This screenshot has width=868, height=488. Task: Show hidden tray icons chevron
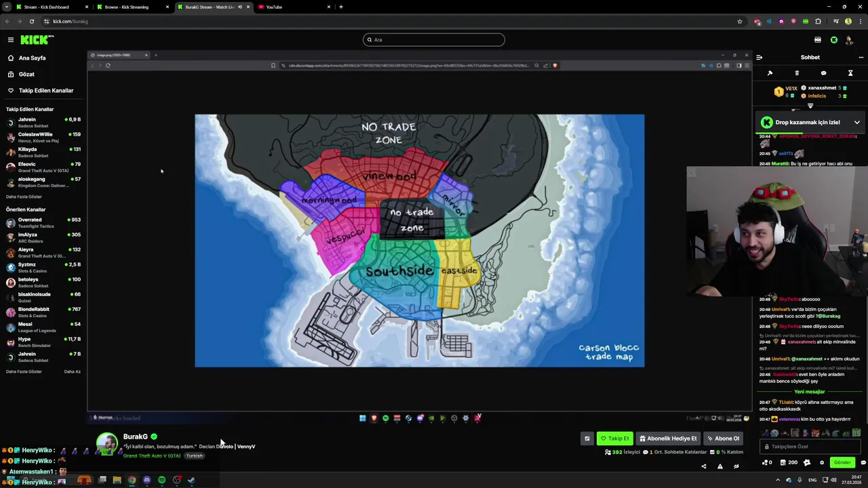click(x=778, y=480)
